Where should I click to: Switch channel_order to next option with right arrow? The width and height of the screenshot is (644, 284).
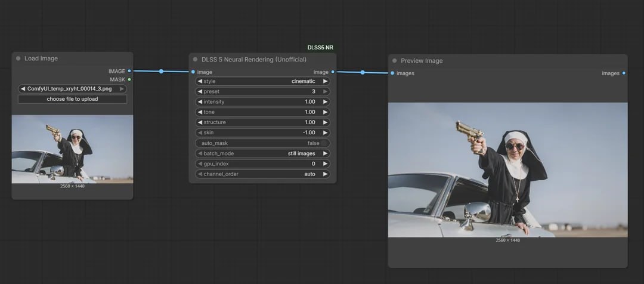(x=325, y=174)
